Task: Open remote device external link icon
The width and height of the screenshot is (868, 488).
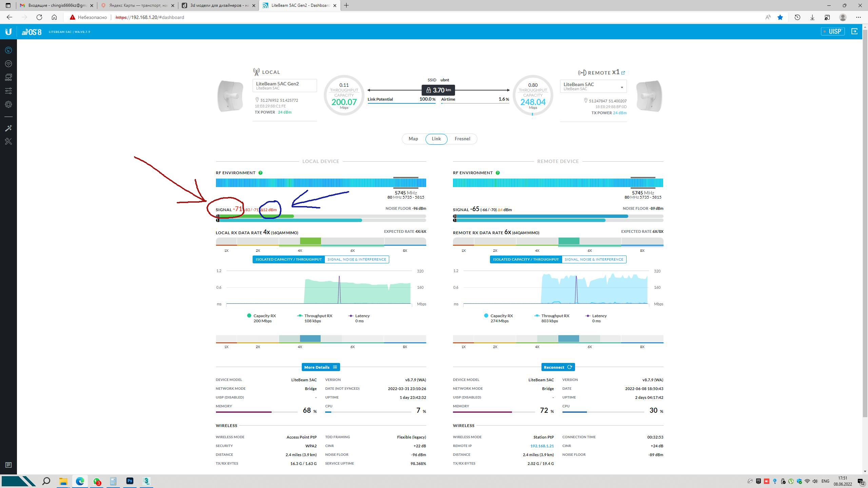Action: [623, 73]
